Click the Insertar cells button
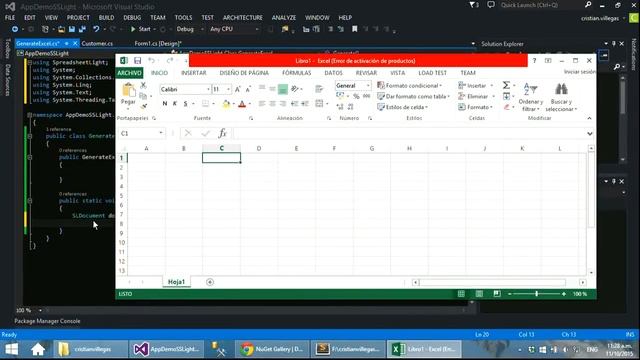 [x=475, y=85]
